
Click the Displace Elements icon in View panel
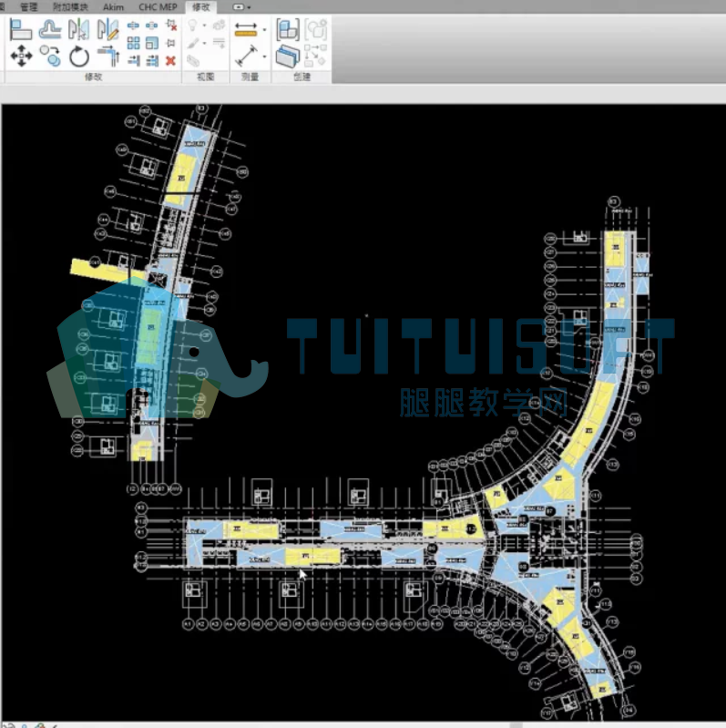219,26
